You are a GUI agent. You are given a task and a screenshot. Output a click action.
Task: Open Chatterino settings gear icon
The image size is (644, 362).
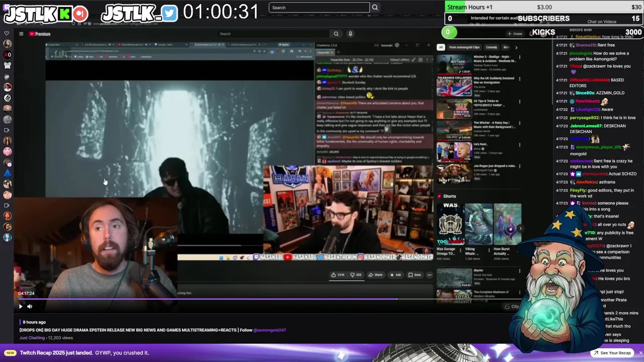click(x=396, y=45)
